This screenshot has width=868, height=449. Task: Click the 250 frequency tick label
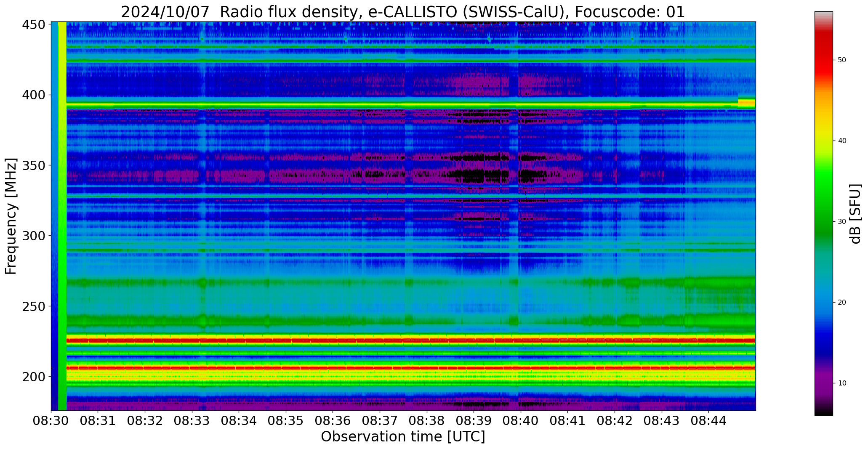click(34, 306)
